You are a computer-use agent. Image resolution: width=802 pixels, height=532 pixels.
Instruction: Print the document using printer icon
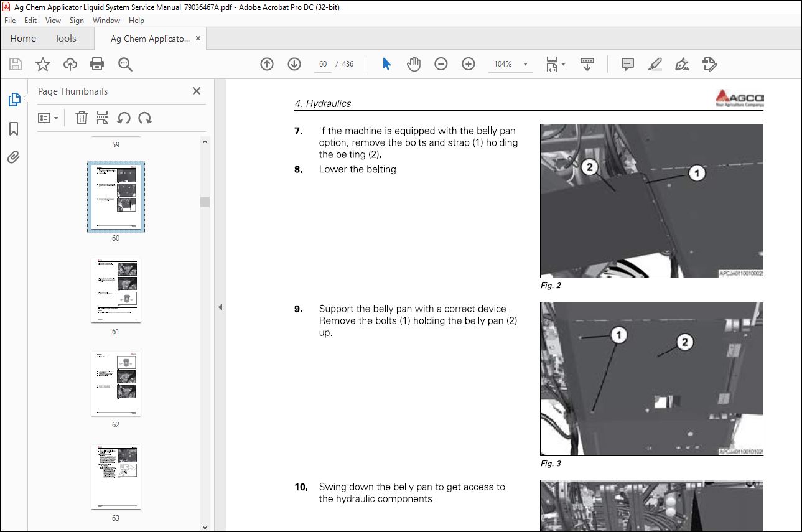(x=97, y=64)
